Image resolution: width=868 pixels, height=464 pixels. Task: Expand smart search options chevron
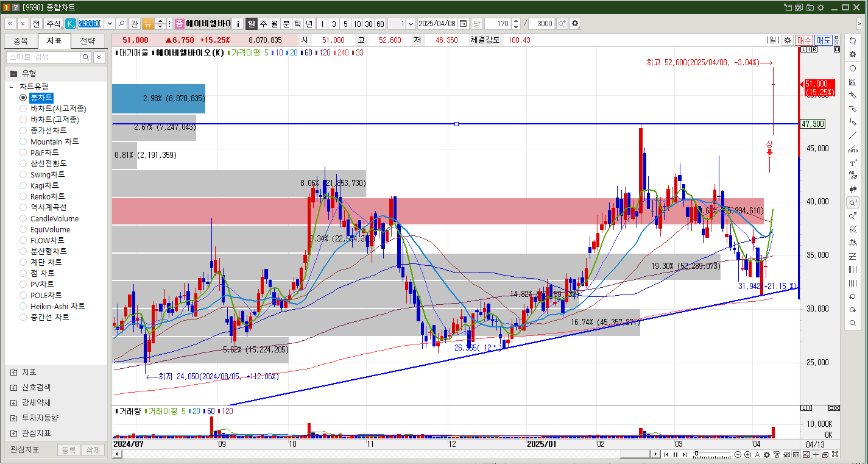tap(99, 57)
